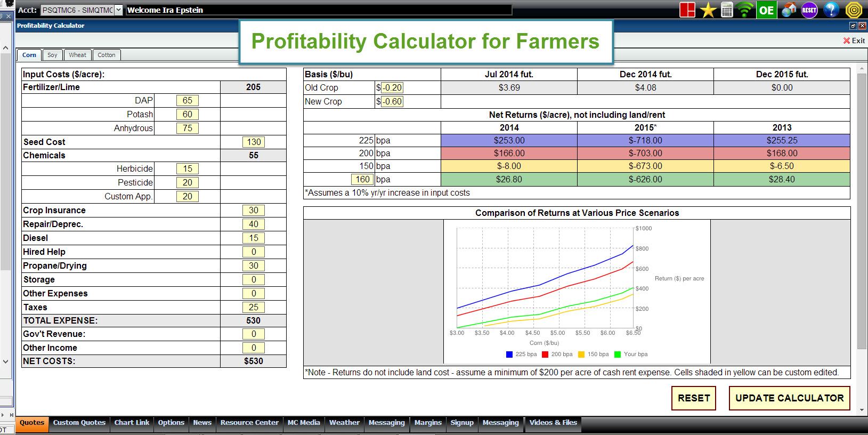Click the scroll-down arrow of right scrollbar
This screenshot has height=435, width=868.
tap(862, 410)
